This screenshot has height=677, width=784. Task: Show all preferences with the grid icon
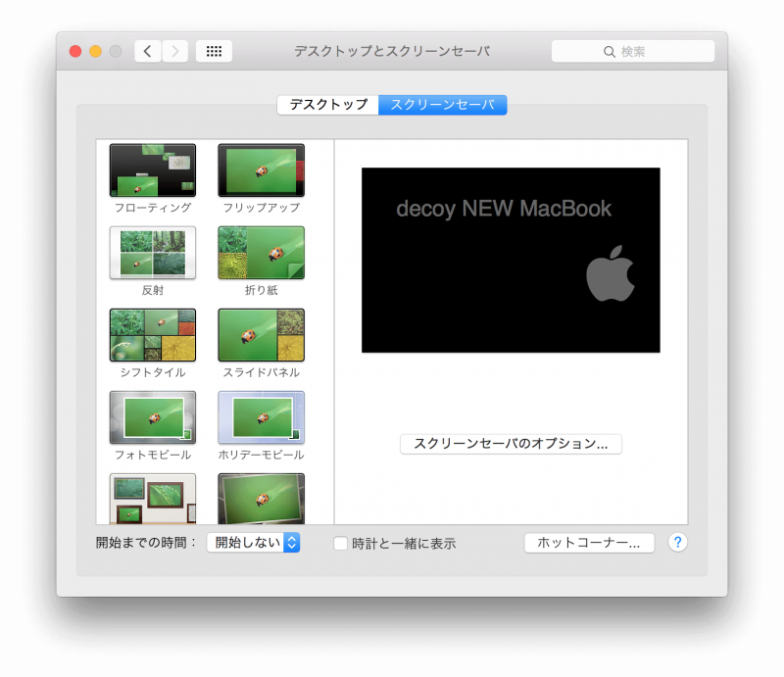coord(214,51)
